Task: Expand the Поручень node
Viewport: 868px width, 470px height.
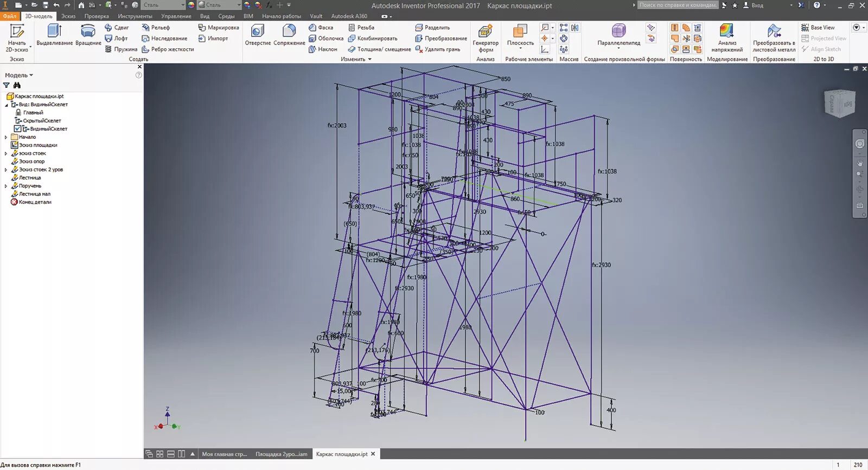Action: tap(6, 186)
